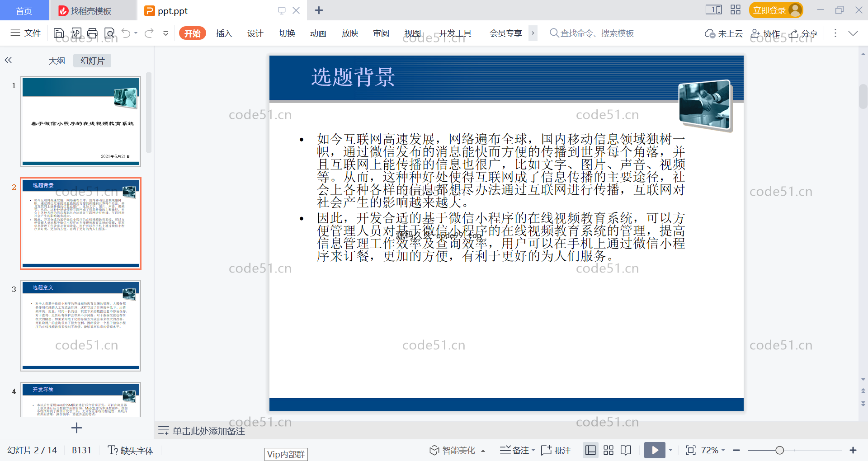Select the 切换 ribbon tab
The height and width of the screenshot is (461, 868).
pos(287,33)
